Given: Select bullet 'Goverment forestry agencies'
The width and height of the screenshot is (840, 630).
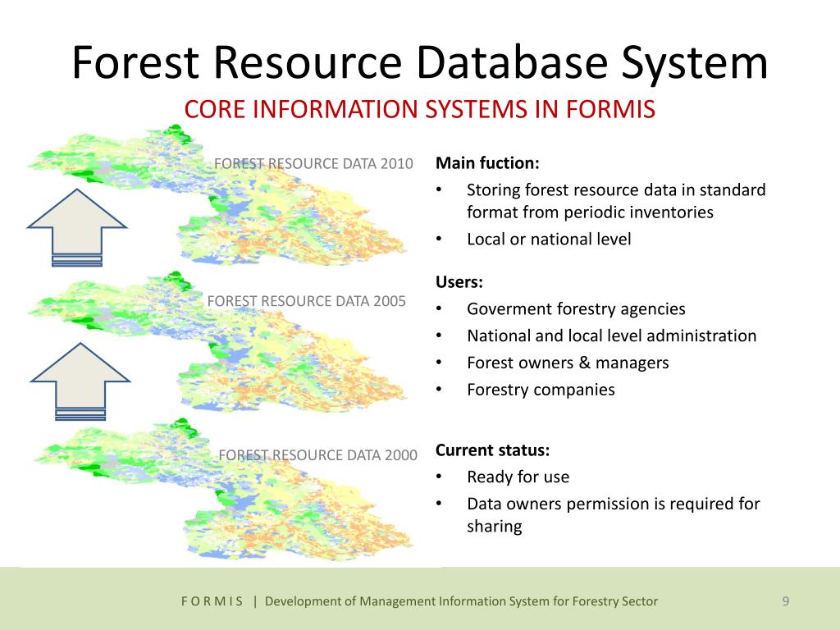Looking at the screenshot, I should [576, 309].
